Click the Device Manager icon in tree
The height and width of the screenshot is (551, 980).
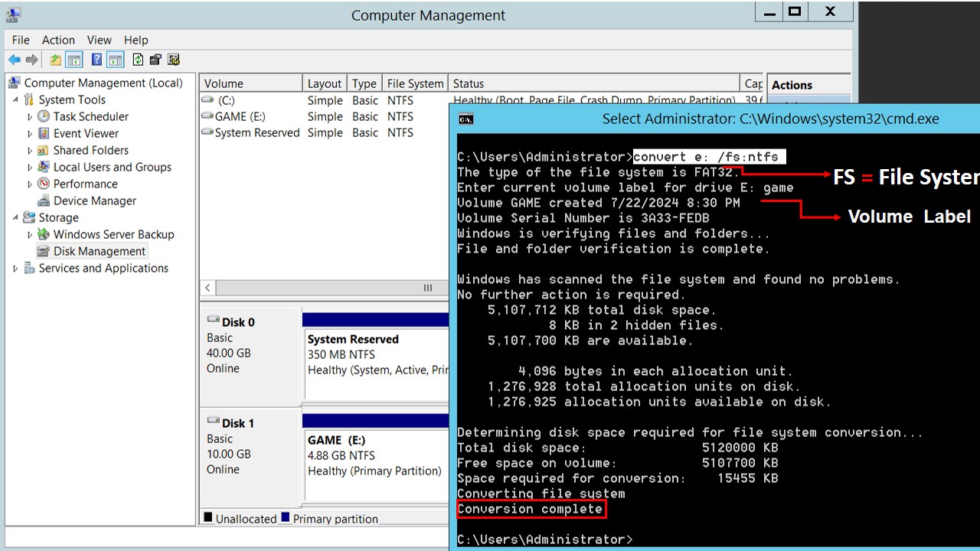pyautogui.click(x=44, y=201)
